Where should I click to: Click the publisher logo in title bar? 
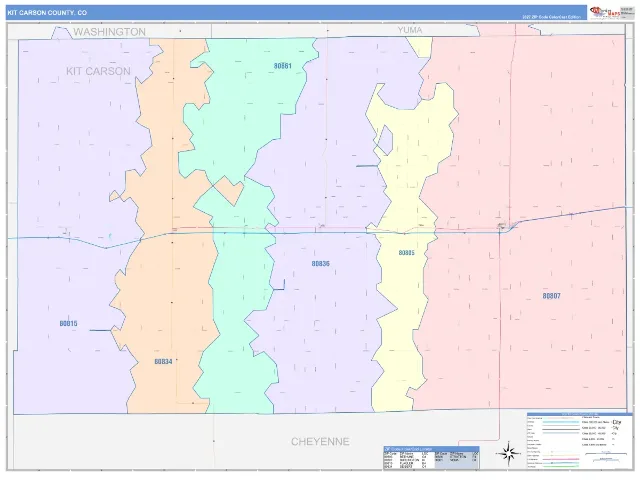tap(604, 12)
